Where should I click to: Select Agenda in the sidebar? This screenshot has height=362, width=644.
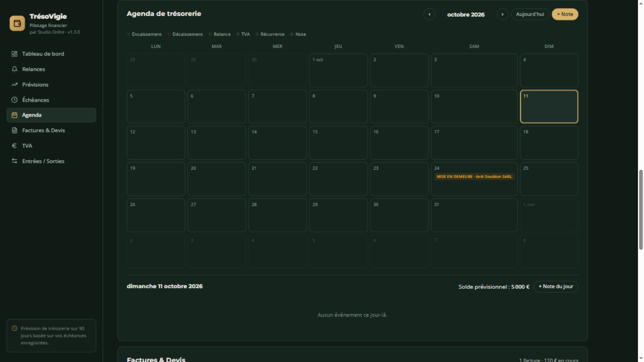(51, 115)
